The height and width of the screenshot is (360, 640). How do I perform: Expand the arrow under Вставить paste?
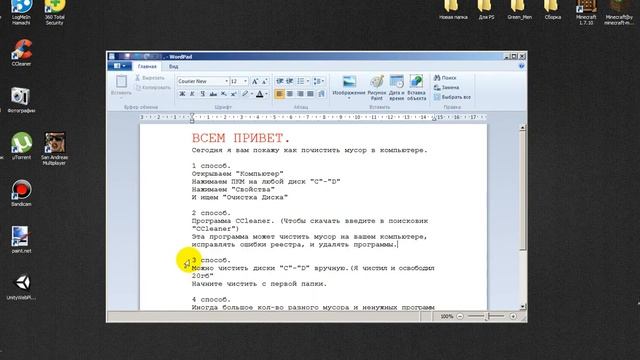tap(121, 98)
